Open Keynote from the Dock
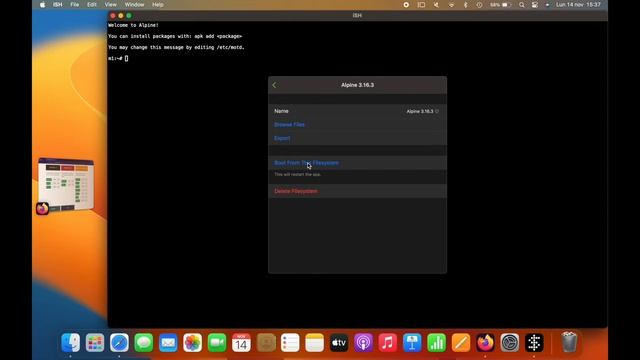This screenshot has height=360, width=640. pyautogui.click(x=412, y=342)
